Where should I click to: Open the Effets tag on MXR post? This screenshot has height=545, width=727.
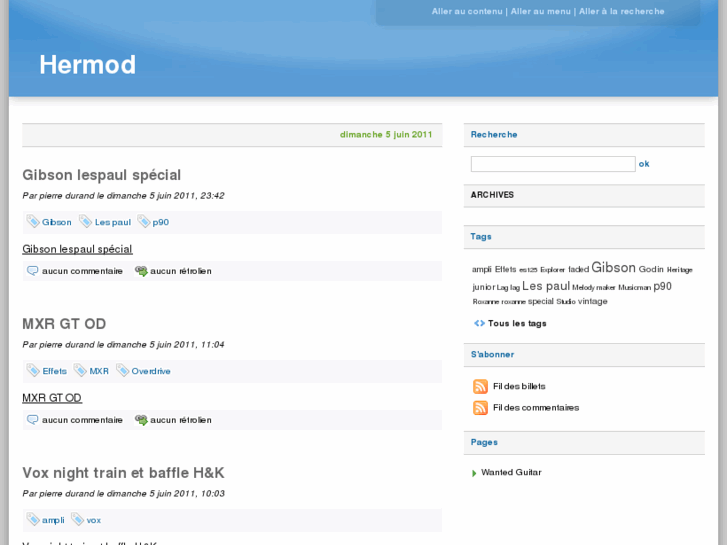(54, 371)
